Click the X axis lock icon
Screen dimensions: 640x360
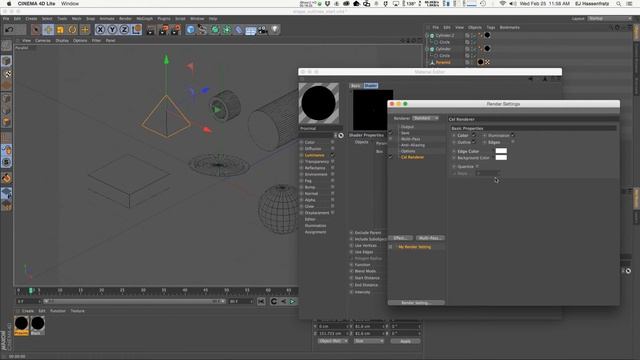tap(100, 29)
